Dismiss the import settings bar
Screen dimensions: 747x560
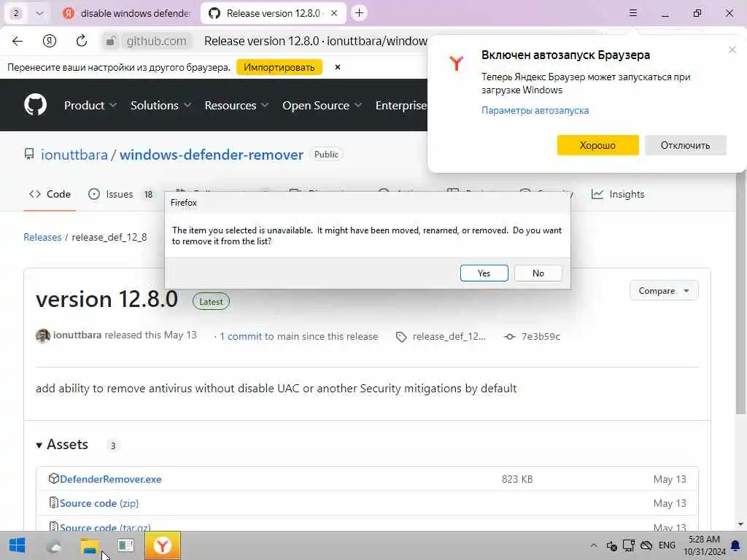(x=337, y=67)
